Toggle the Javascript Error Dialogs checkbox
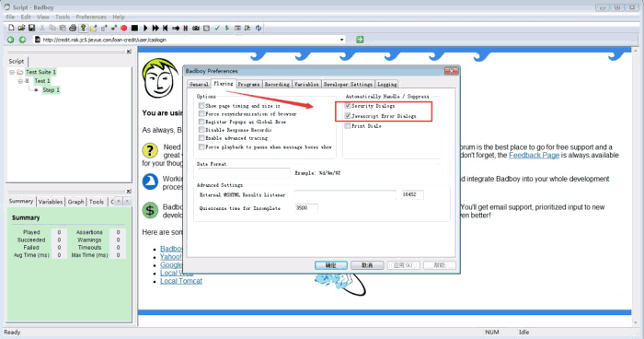 [x=348, y=116]
